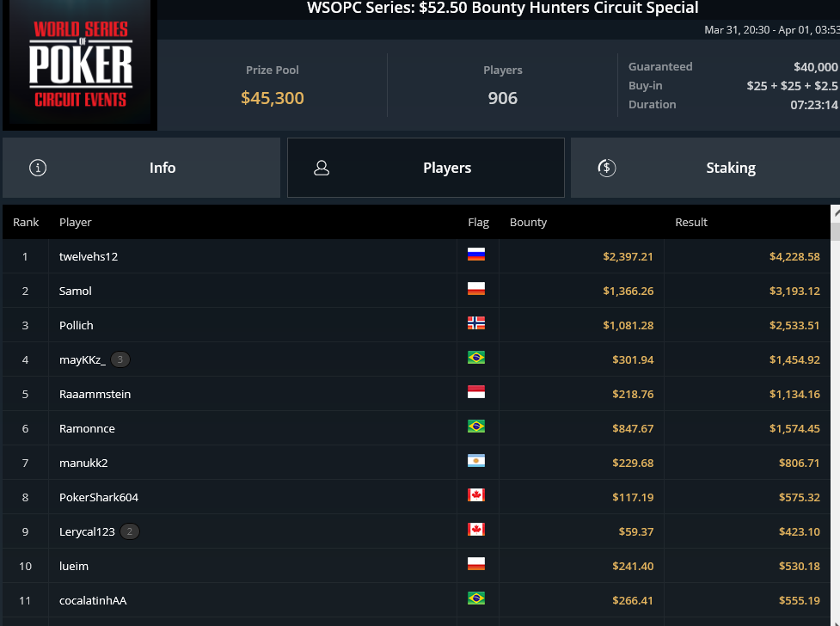Click the dollar coin Staking icon

[606, 168]
